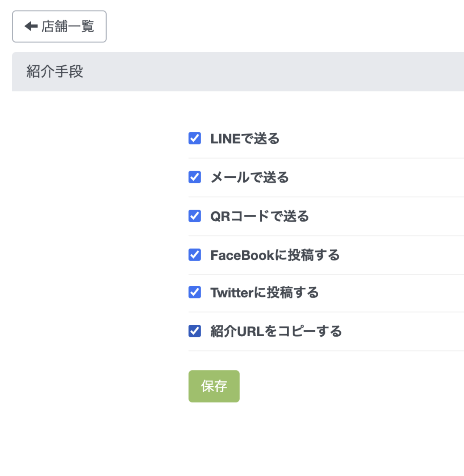Click the blue checkmark beside 紹介URL option
Image resolution: width=464 pixels, height=476 pixels.
pyautogui.click(x=195, y=331)
